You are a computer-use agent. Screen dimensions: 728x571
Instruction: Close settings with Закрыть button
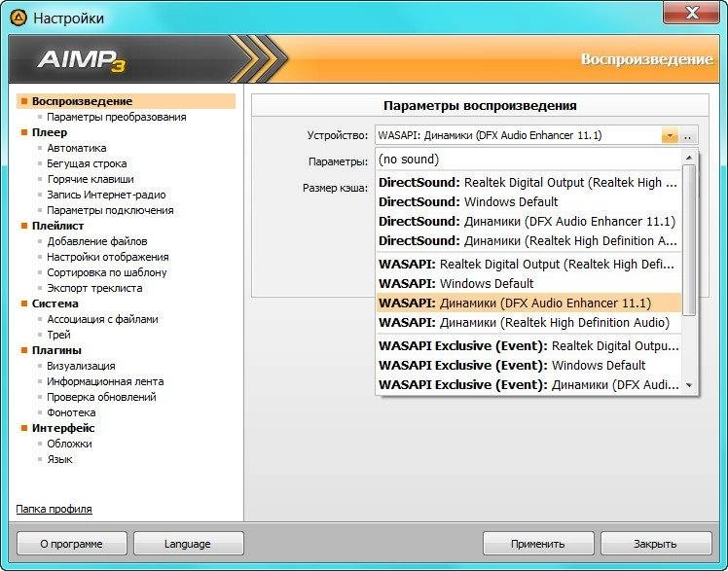[656, 544]
